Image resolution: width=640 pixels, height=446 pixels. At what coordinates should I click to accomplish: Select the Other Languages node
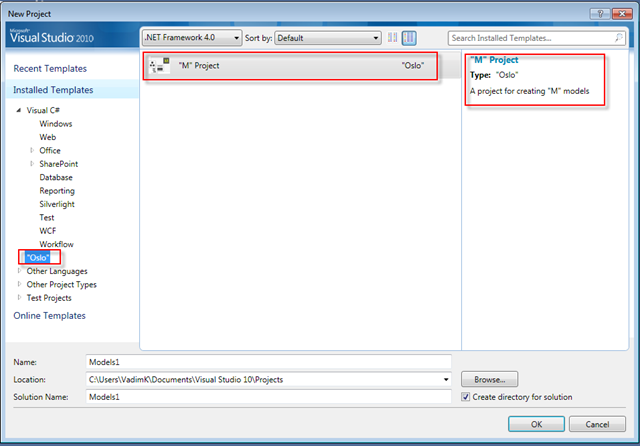point(57,271)
